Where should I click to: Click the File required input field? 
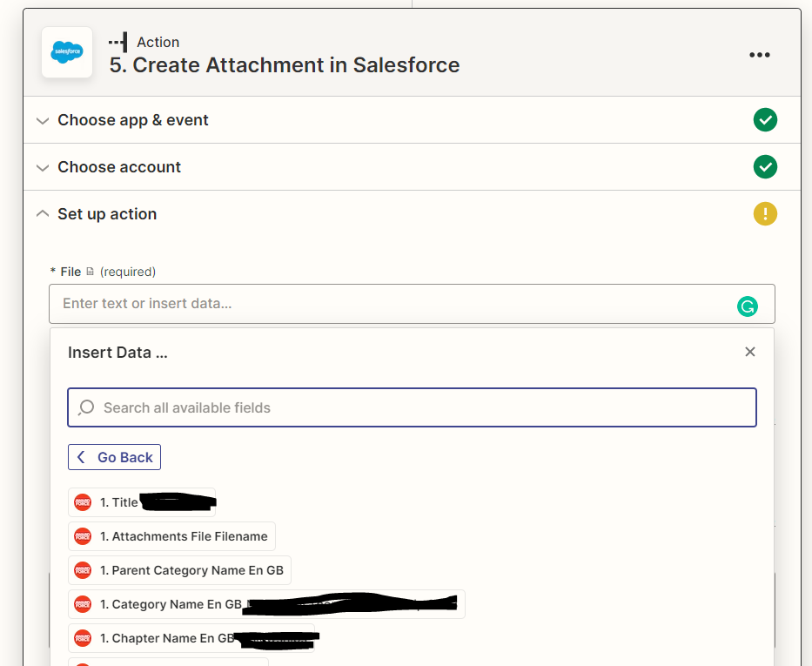(x=412, y=304)
